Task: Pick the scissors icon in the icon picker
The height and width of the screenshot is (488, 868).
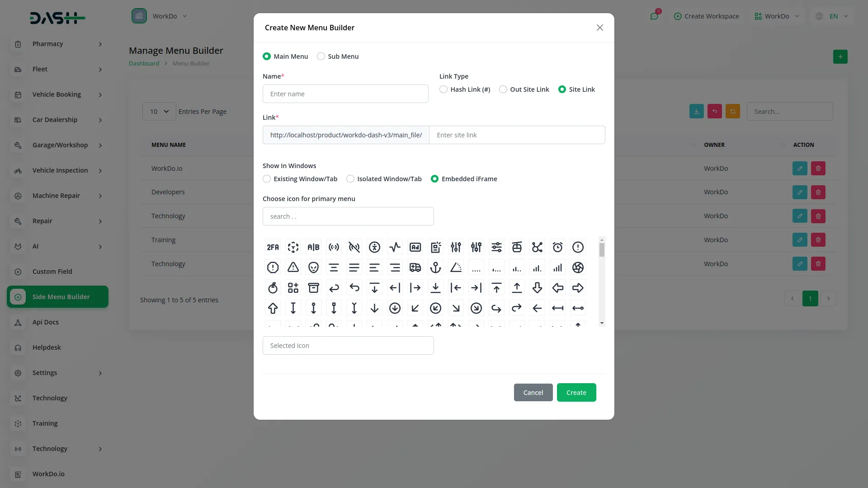Action: pyautogui.click(x=537, y=247)
